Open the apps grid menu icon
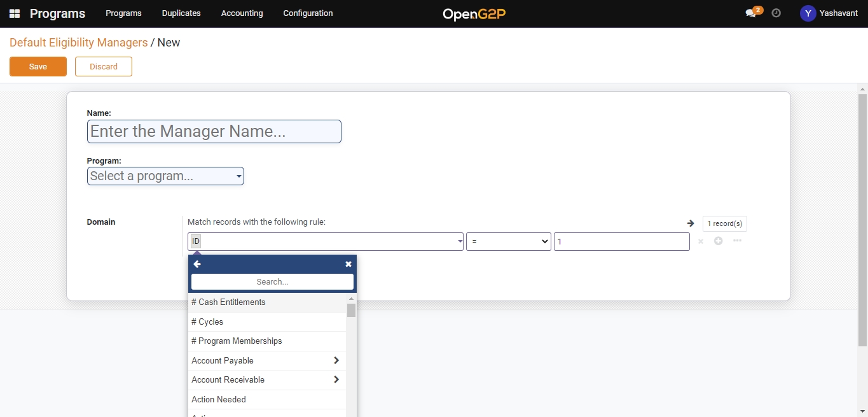The width and height of the screenshot is (868, 417). click(15, 13)
